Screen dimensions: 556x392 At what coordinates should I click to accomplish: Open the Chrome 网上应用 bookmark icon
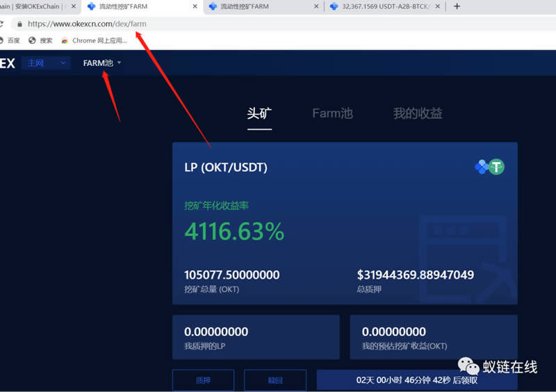tap(65, 40)
